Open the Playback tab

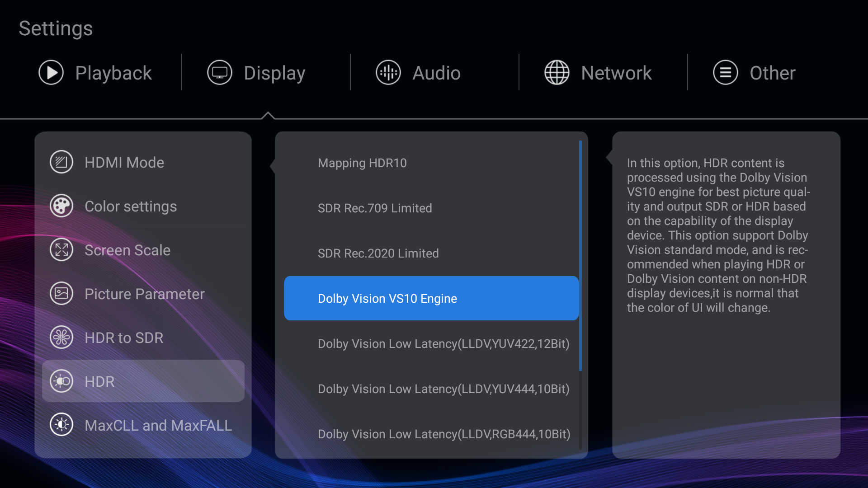coord(95,73)
